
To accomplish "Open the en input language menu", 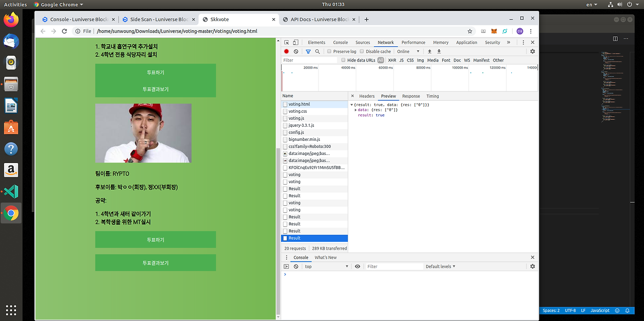I will 592,5.
